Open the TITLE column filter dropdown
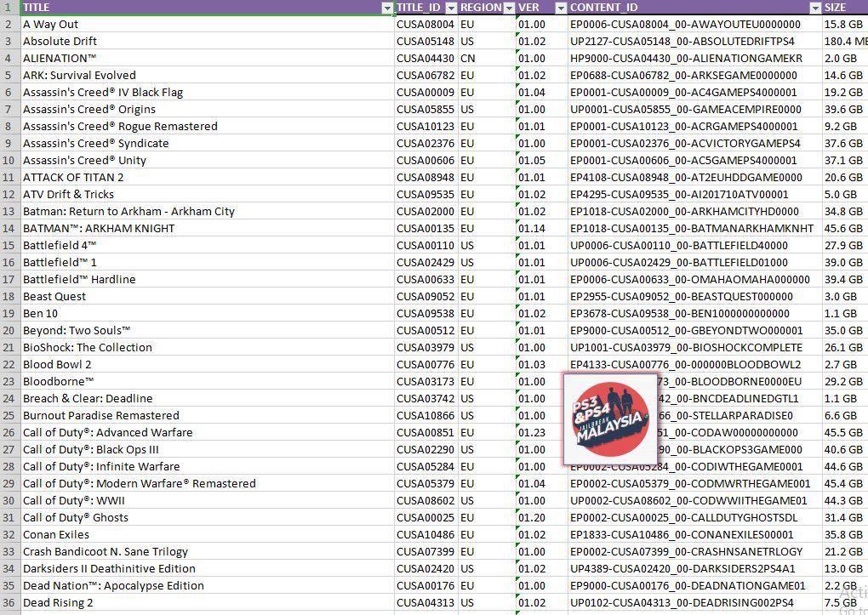This screenshot has height=615, width=868. (387, 8)
